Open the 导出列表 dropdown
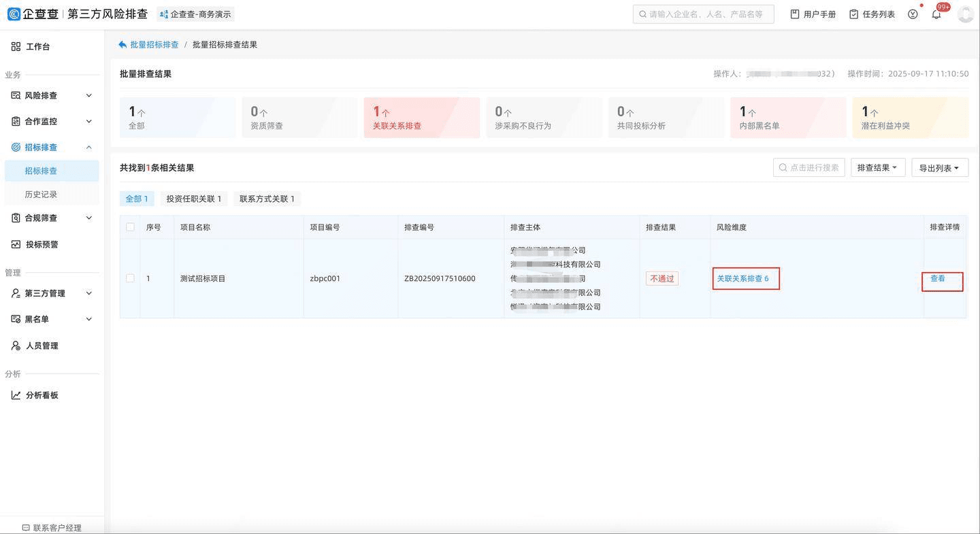 [x=940, y=168]
